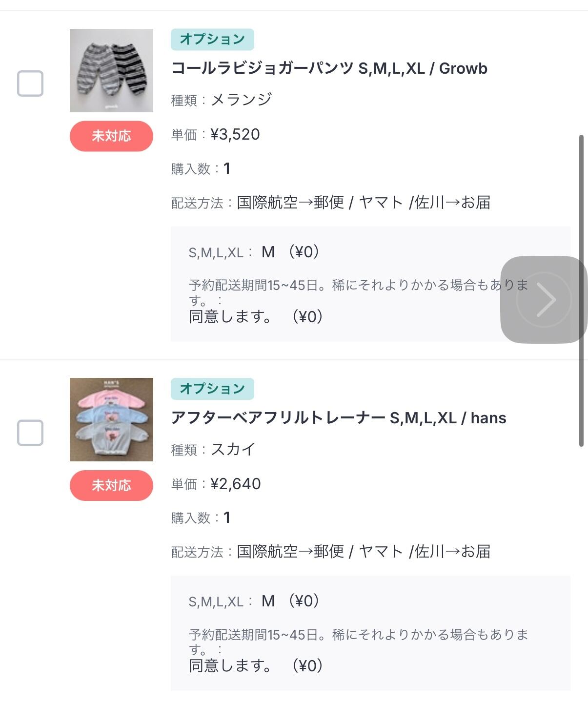Click the 未対応 status badge under the trainer
The height and width of the screenshot is (705, 588).
click(x=111, y=485)
